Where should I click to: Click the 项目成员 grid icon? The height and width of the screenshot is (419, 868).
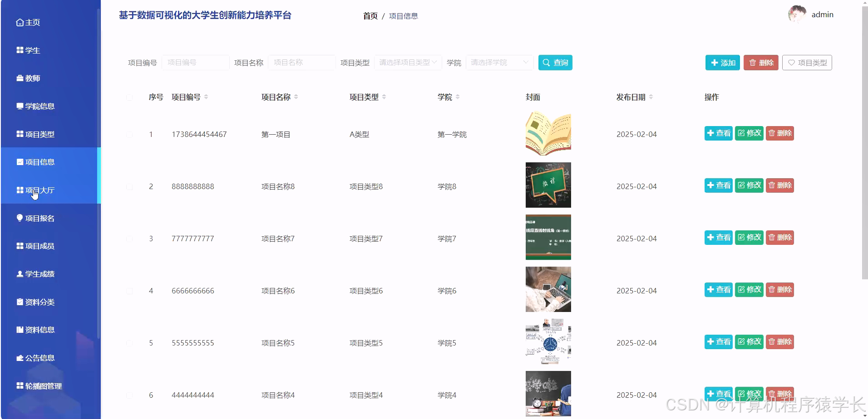[20, 246]
